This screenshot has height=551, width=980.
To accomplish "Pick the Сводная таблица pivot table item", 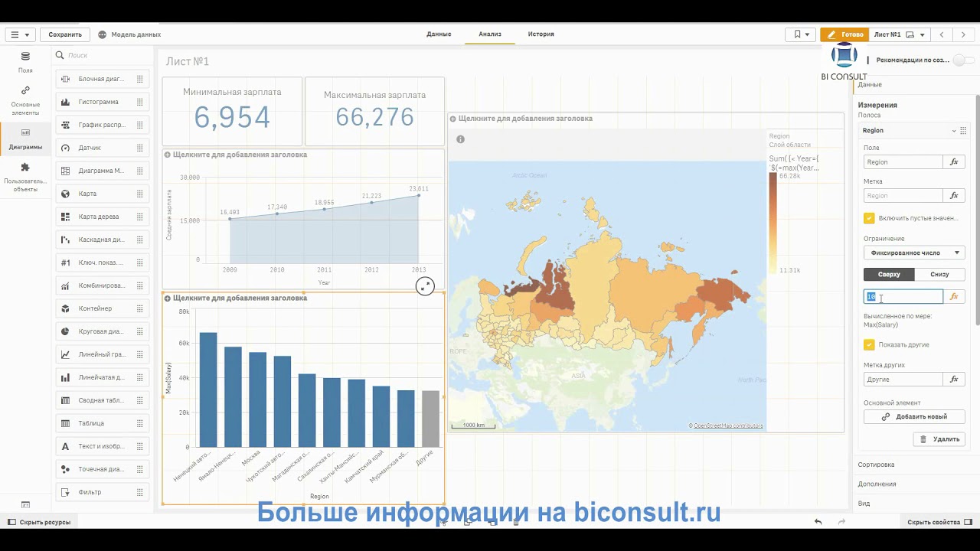I will [x=103, y=400].
